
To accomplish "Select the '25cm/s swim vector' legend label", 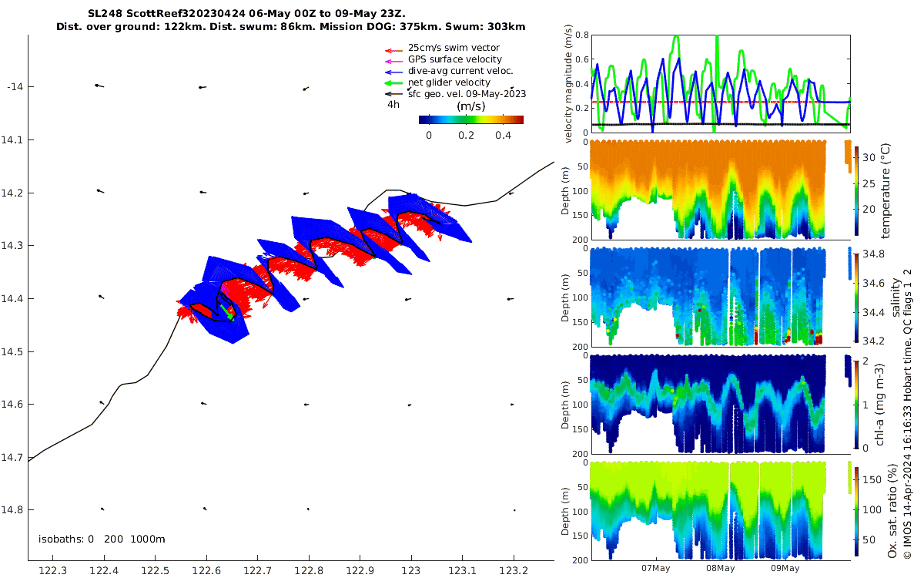I will pyautogui.click(x=454, y=48).
